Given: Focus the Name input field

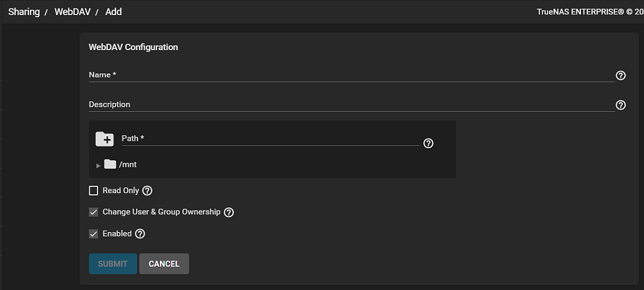Looking at the screenshot, I should click(x=351, y=75).
